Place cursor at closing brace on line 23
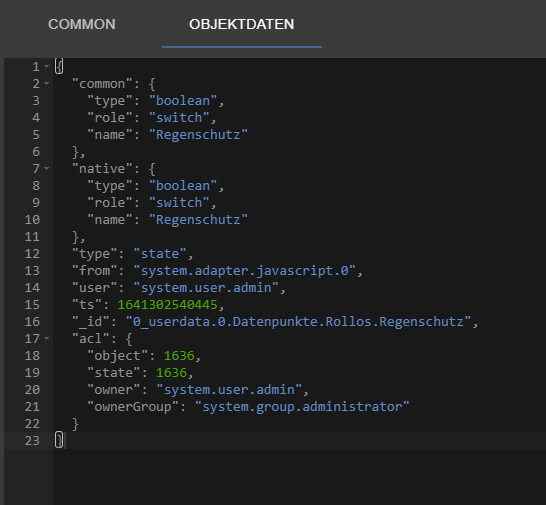Viewport: 546px width, 505px height. tap(59, 440)
